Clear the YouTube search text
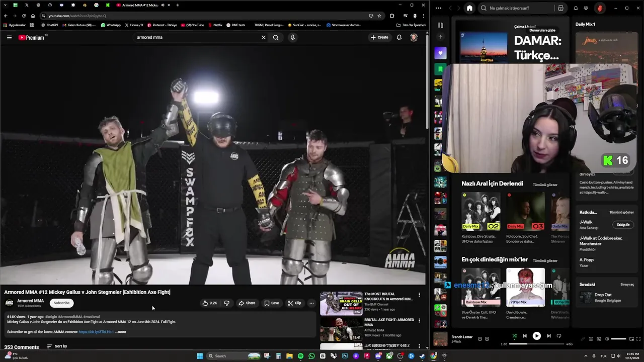Viewport: 644px width, 362px height. [x=263, y=37]
